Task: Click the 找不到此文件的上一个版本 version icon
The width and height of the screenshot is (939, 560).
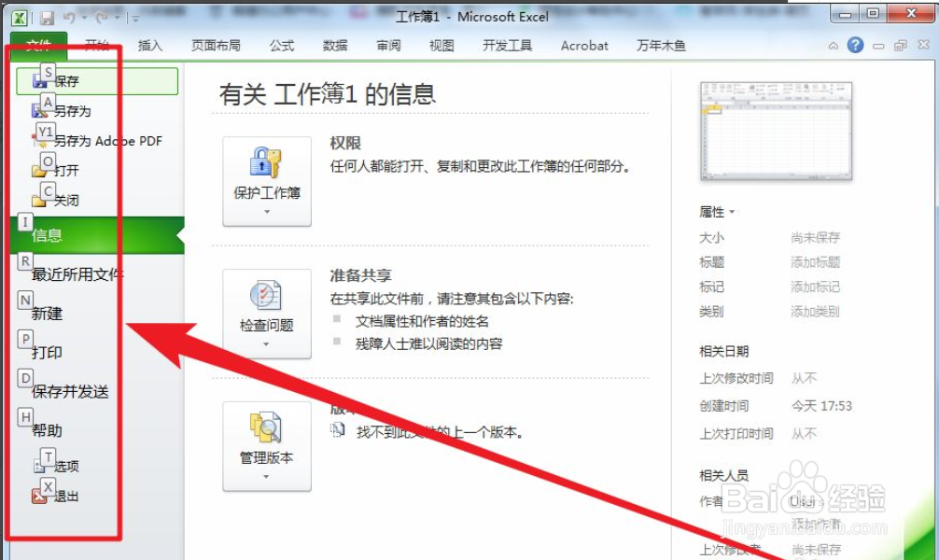Action: click(338, 429)
